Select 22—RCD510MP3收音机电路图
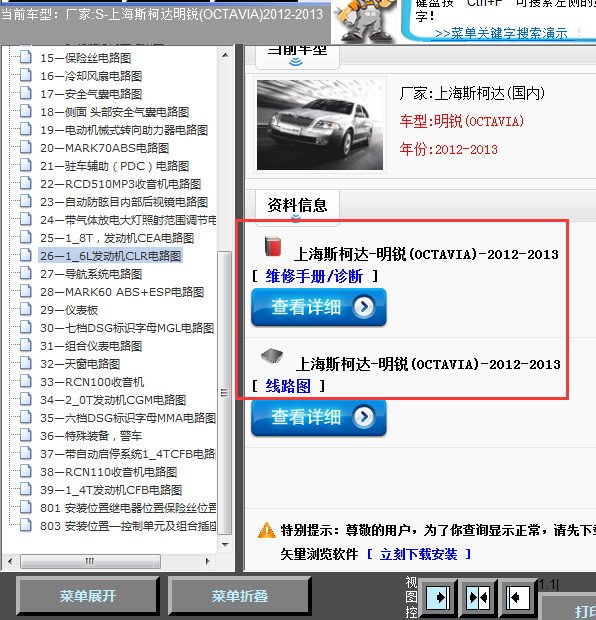Image resolution: width=596 pixels, height=620 pixels. point(121,184)
